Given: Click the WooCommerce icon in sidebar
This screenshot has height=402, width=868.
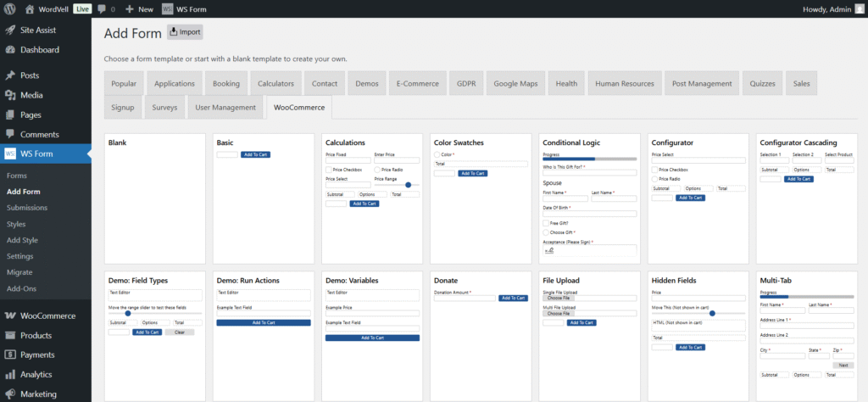Looking at the screenshot, I should click(10, 315).
